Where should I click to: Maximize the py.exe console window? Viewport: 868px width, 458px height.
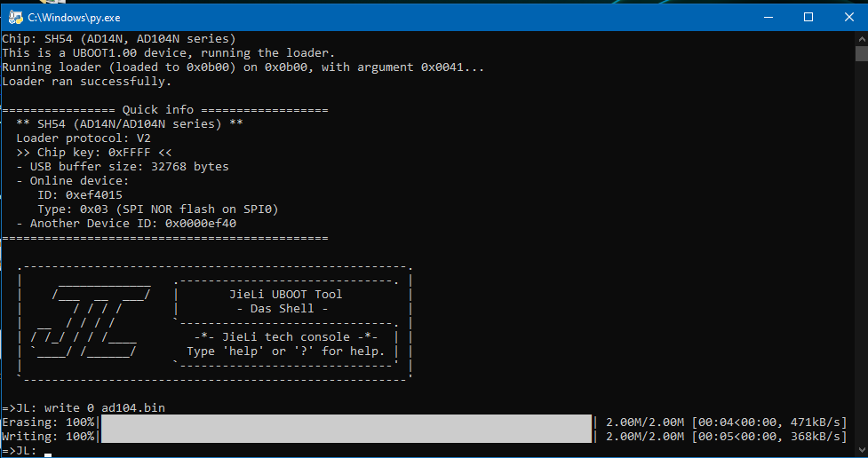[808, 17]
